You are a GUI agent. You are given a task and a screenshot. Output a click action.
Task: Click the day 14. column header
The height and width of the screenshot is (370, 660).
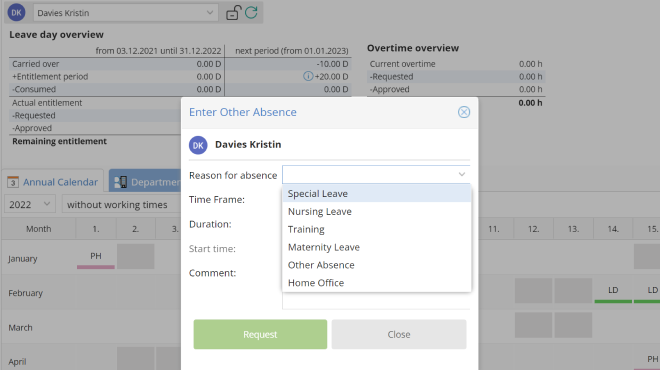[613, 229]
